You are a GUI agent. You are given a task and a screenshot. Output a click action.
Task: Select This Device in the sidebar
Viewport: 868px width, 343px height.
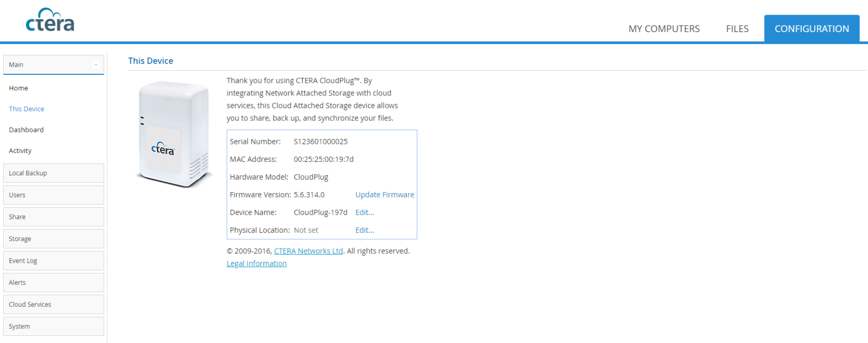27,109
